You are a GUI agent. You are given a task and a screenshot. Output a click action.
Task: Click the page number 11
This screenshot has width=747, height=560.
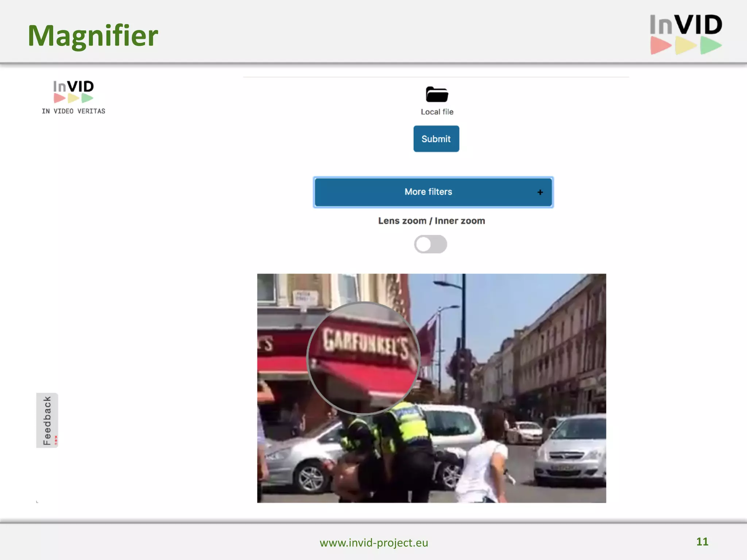pos(702,542)
